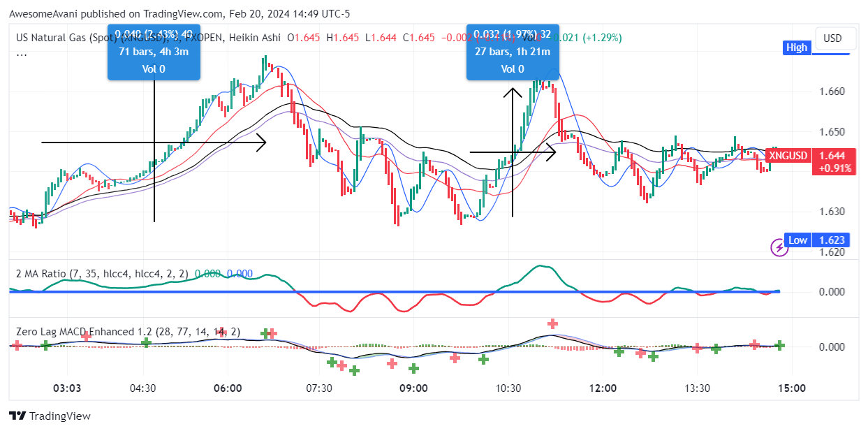Screen dimensions: 868x431
Task: Click the Heikin Ashi chart type label
Action: click(254, 38)
